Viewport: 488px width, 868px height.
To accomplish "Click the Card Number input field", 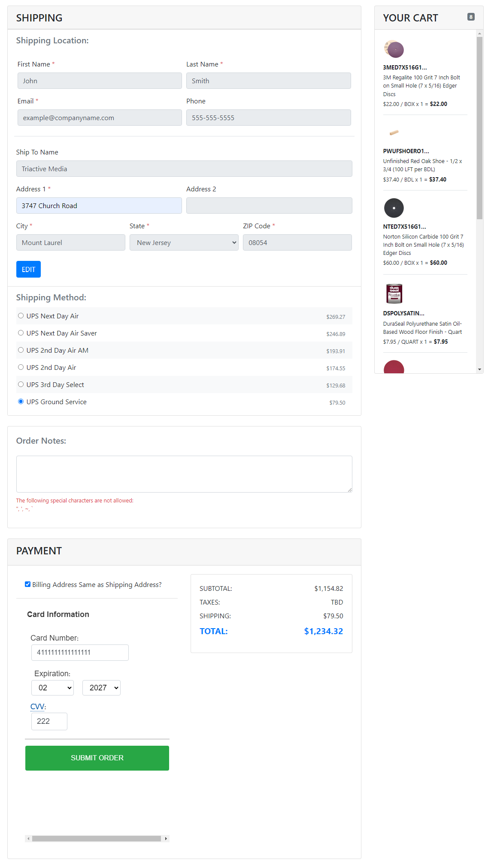I will [80, 653].
